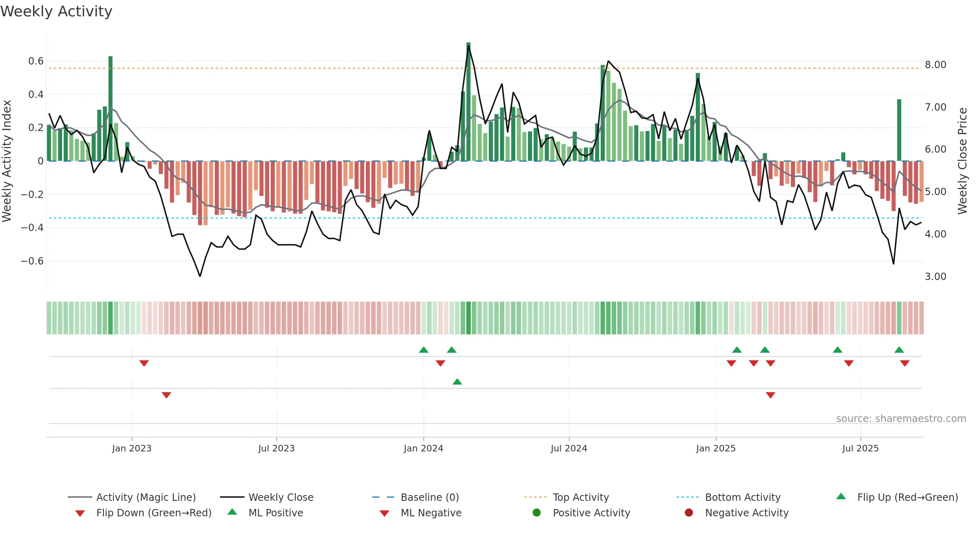This screenshot has width=980, height=551.
Task: Click the Flip Down triangle in early 2024
Action: (440, 363)
